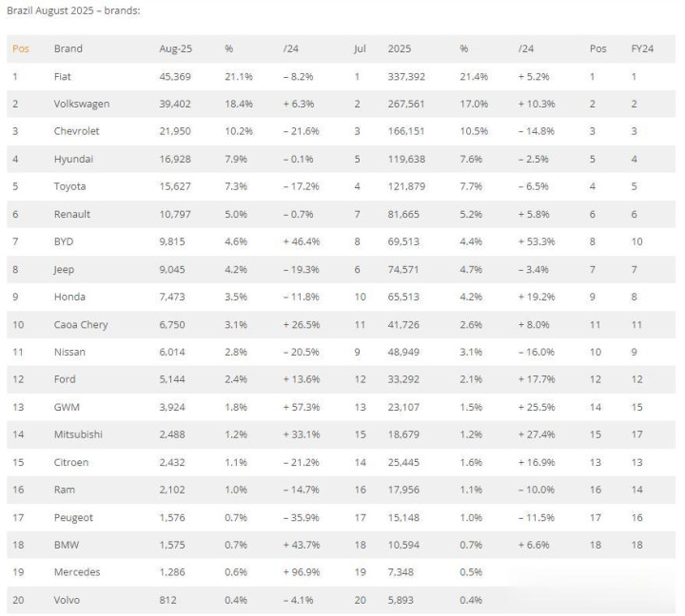Select the Fiat brand cell

pos(63,76)
